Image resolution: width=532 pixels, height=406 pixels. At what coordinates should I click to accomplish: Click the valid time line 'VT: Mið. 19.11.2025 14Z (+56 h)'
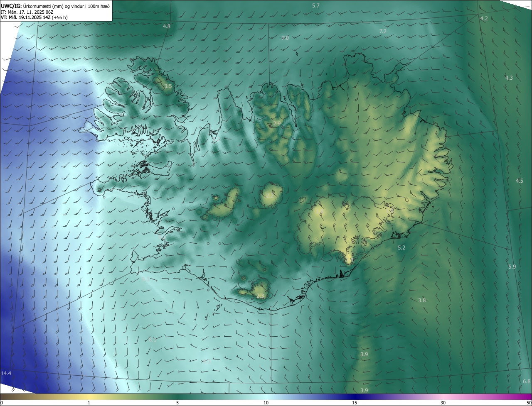(34, 17)
